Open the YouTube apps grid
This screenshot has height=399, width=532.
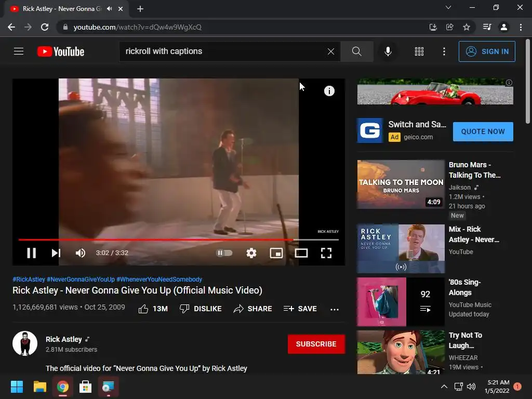(419, 51)
